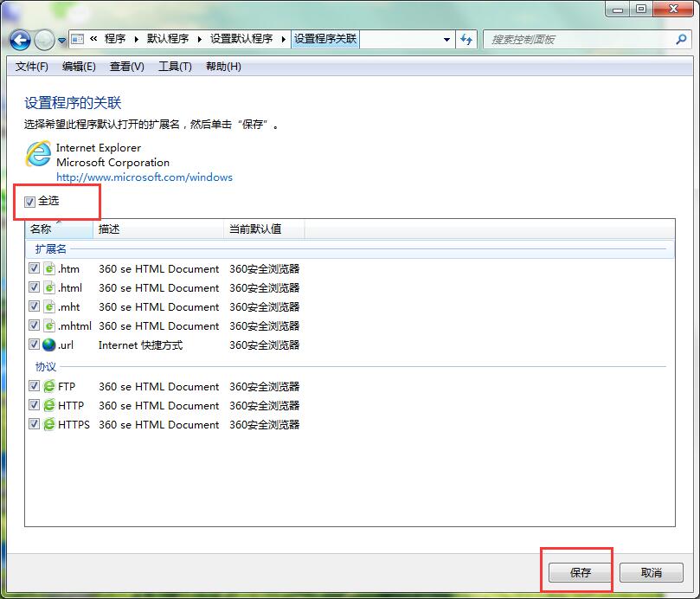This screenshot has width=700, height=599.
Task: Select the .htm extension name
Action: 68,269
